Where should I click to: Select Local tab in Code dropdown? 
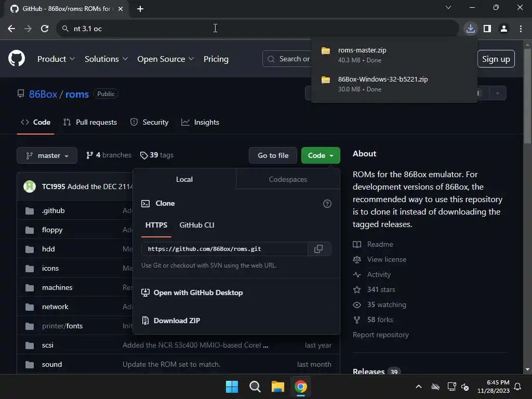point(184,179)
